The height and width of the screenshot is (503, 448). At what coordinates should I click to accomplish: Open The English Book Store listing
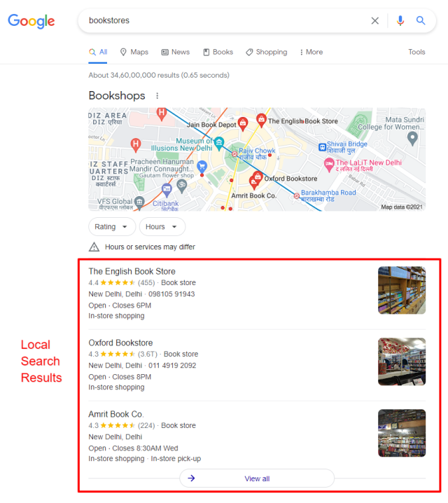click(132, 271)
